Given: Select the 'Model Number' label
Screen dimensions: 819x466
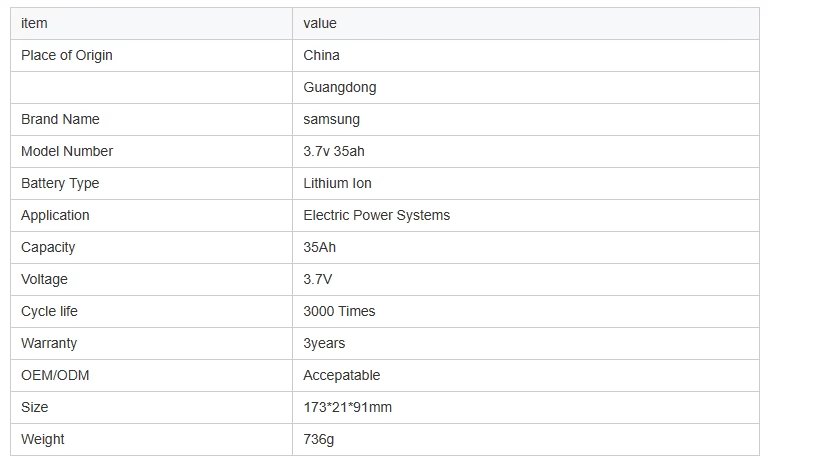Looking at the screenshot, I should (x=67, y=151).
